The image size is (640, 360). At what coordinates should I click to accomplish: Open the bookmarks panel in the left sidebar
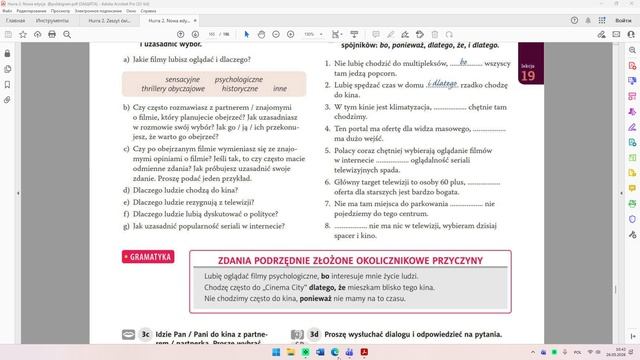click(7, 84)
